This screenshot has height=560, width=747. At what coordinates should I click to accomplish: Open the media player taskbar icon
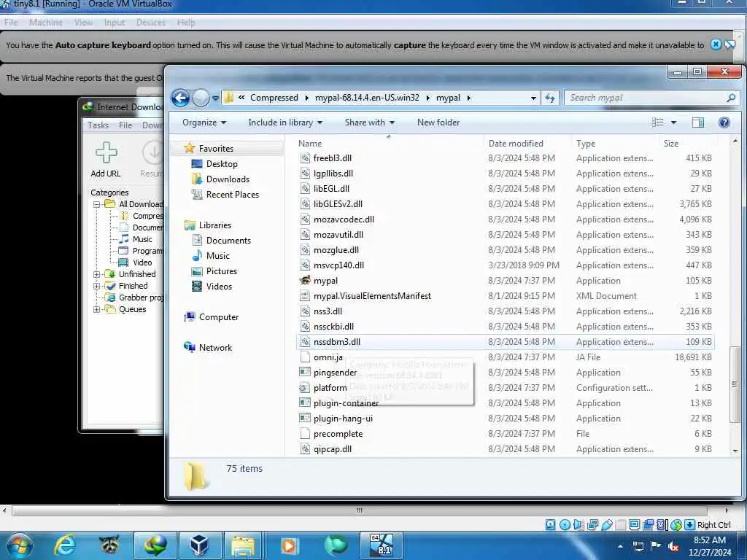[289, 545]
